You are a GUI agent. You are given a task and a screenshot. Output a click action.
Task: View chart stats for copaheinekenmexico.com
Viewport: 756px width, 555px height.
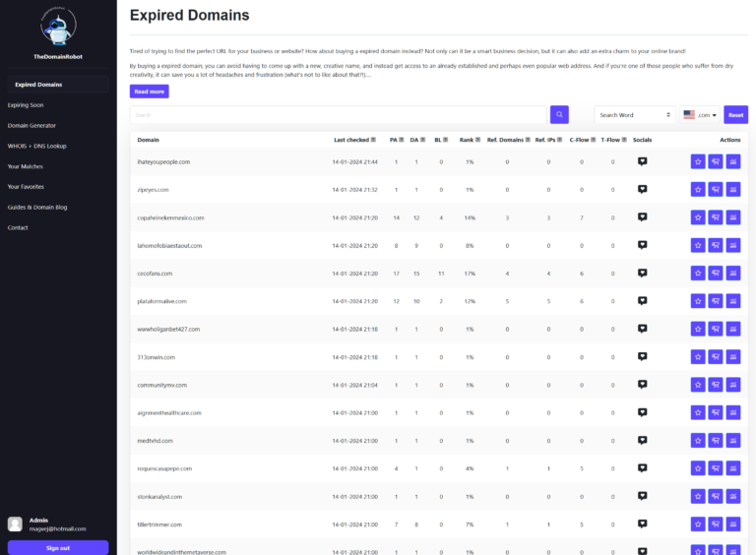point(733,217)
